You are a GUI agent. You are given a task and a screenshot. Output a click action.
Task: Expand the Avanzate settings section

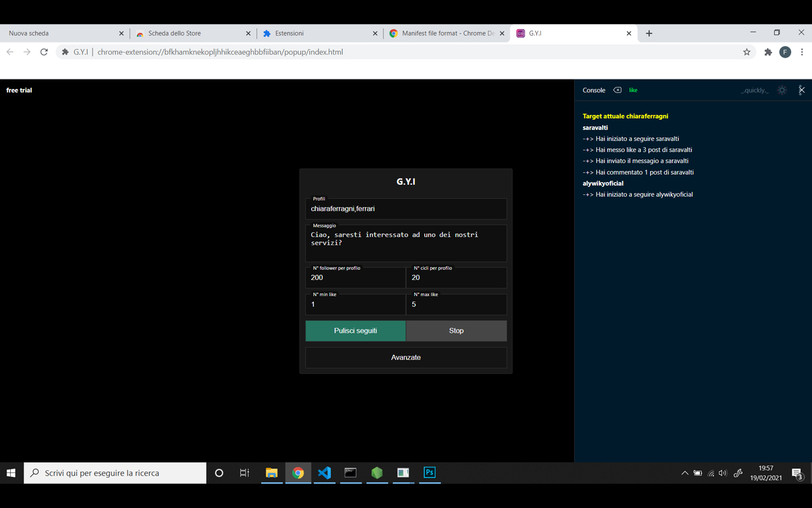(406, 358)
